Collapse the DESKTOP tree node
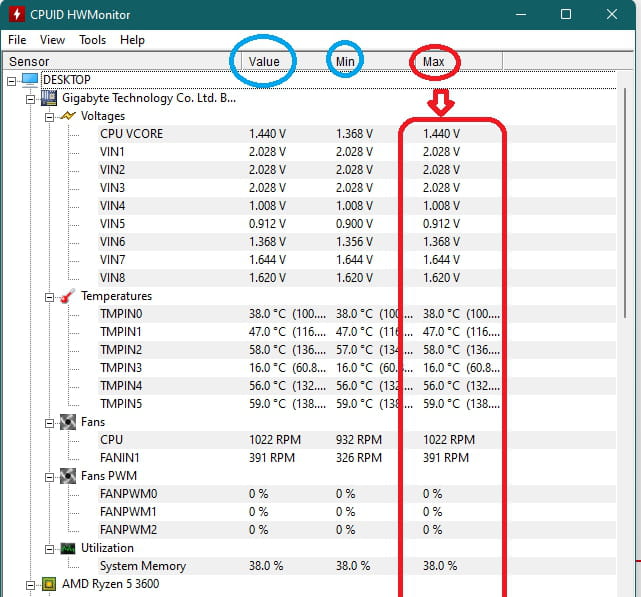This screenshot has width=641, height=597. [x=11, y=81]
